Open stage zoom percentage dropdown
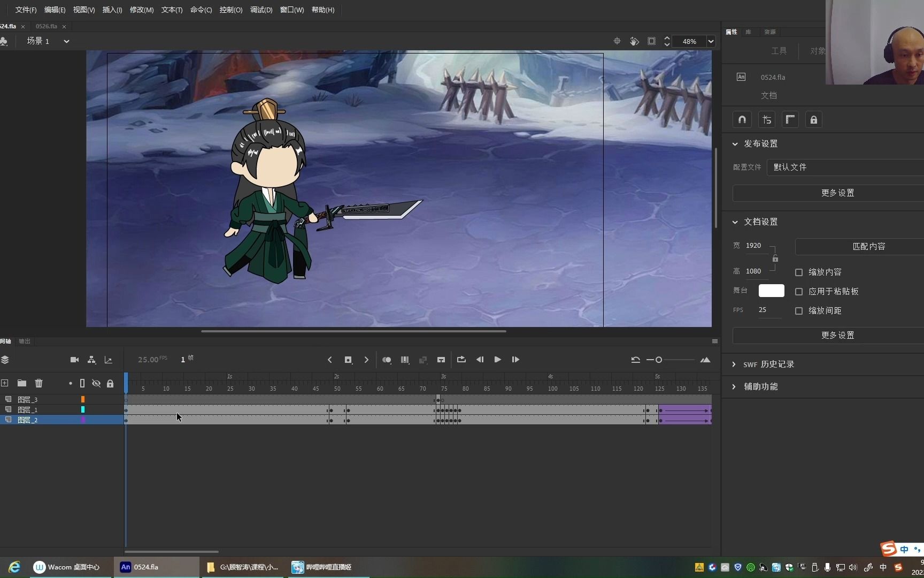This screenshot has height=578, width=924. (x=711, y=41)
